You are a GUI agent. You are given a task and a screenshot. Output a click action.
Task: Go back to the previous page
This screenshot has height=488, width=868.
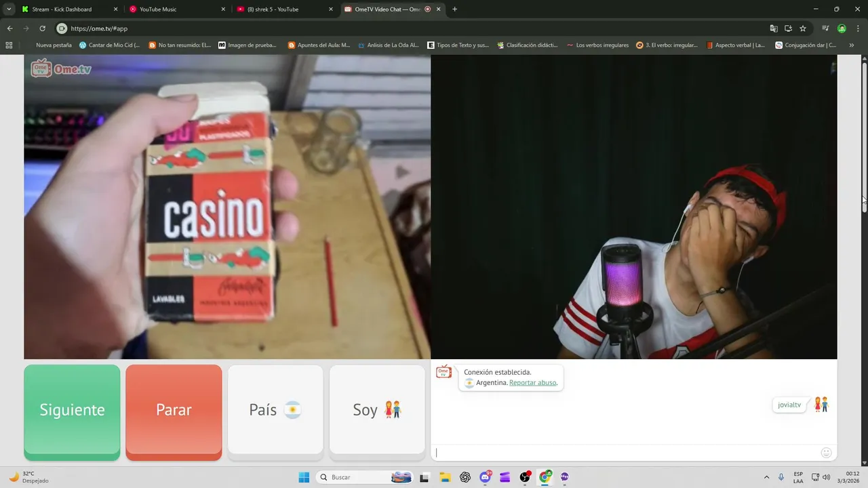click(x=9, y=28)
